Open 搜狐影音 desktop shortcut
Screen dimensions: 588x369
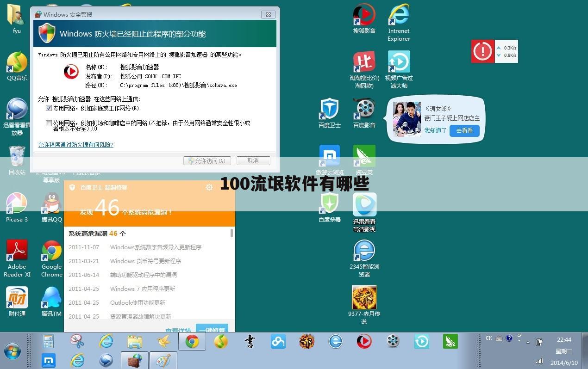pos(364,18)
